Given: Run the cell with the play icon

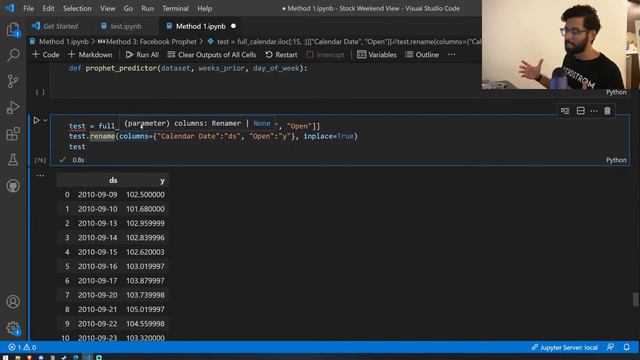Looking at the screenshot, I should (x=36, y=120).
